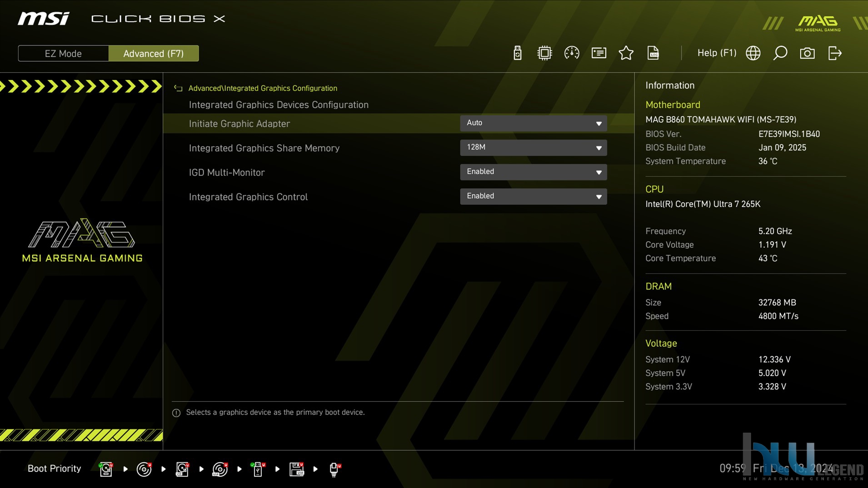Click the 5.20 GHz frequency value

(775, 231)
